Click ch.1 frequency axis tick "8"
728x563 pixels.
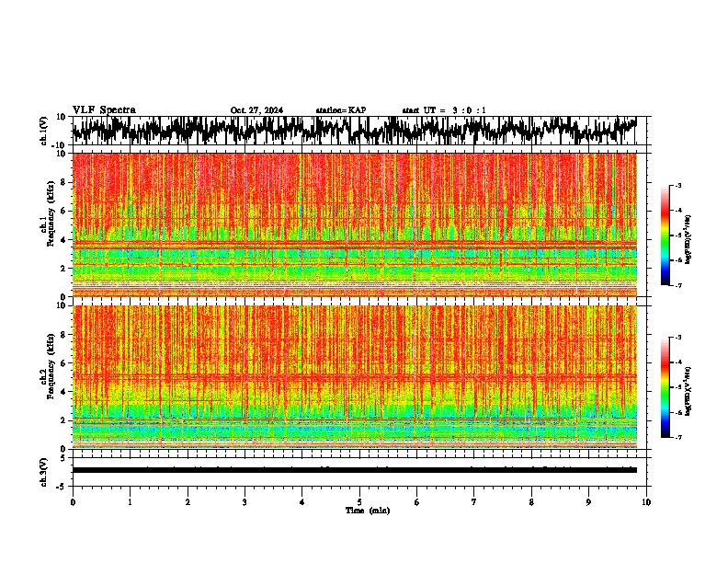63,182
